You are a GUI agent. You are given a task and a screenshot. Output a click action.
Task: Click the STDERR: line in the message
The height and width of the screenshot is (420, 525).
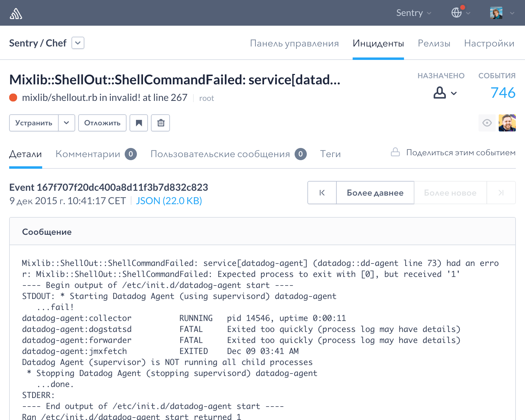coord(38,395)
